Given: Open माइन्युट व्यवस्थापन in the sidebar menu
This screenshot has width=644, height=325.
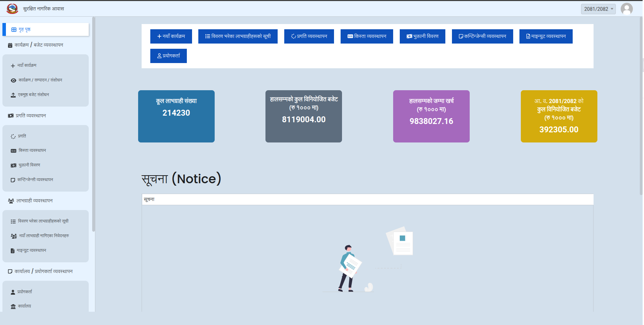Looking at the screenshot, I should tap(31, 250).
